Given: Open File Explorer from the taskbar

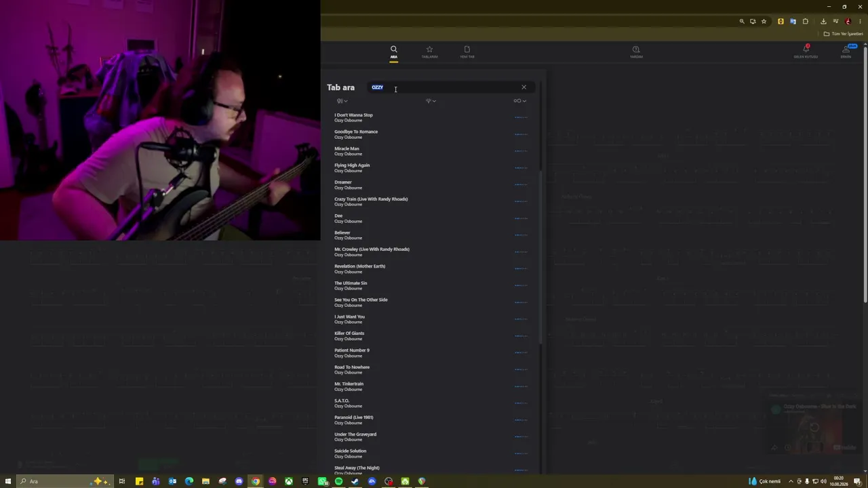Looking at the screenshot, I should [205, 481].
